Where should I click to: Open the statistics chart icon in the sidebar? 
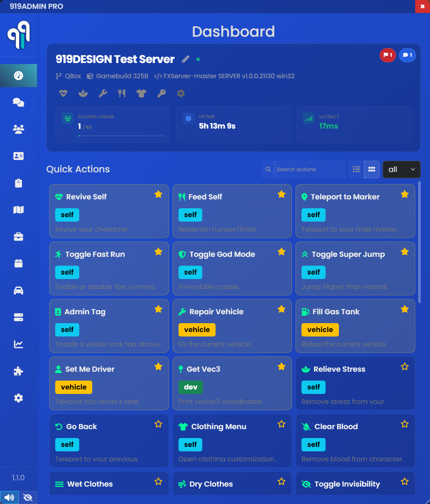pos(19,344)
